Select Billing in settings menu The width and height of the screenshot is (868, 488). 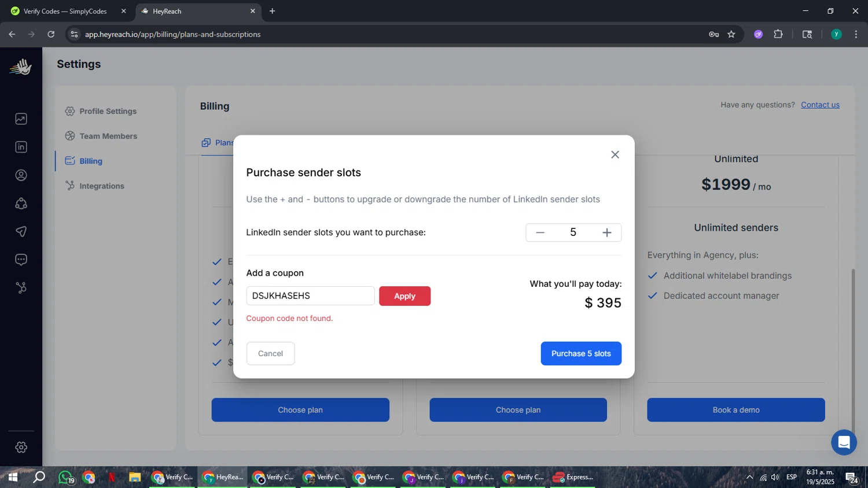(84, 161)
